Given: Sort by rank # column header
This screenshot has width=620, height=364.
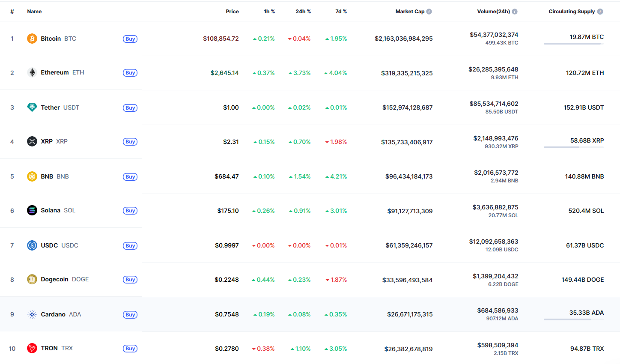Looking at the screenshot, I should pos(12,12).
